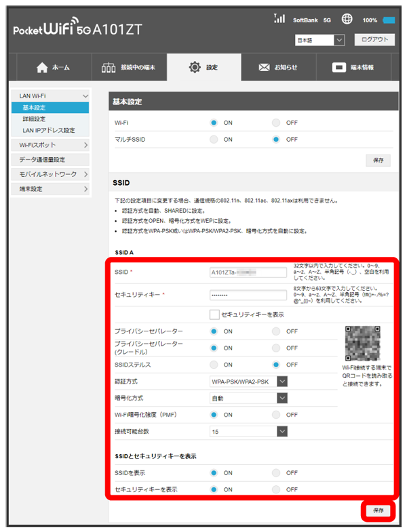The width and height of the screenshot is (407, 532).
Task: Open the 日本語 language dropdown
Action: click(x=320, y=41)
